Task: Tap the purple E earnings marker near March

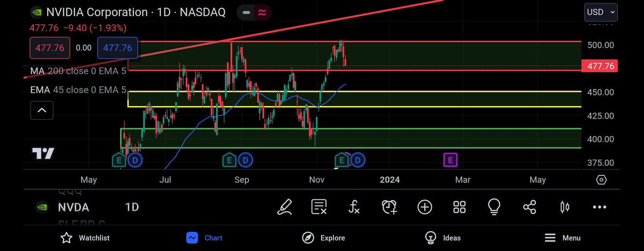Action: pos(450,159)
